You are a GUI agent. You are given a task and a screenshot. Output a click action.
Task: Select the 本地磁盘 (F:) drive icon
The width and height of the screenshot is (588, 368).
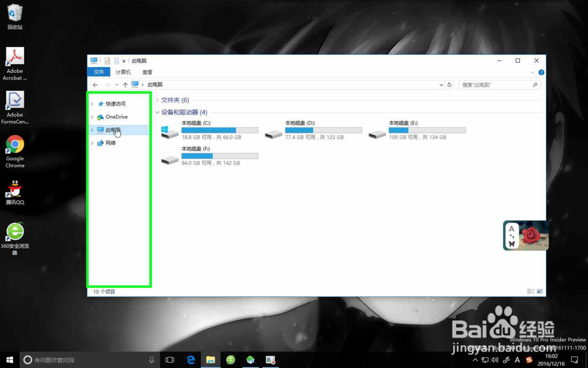coord(169,160)
